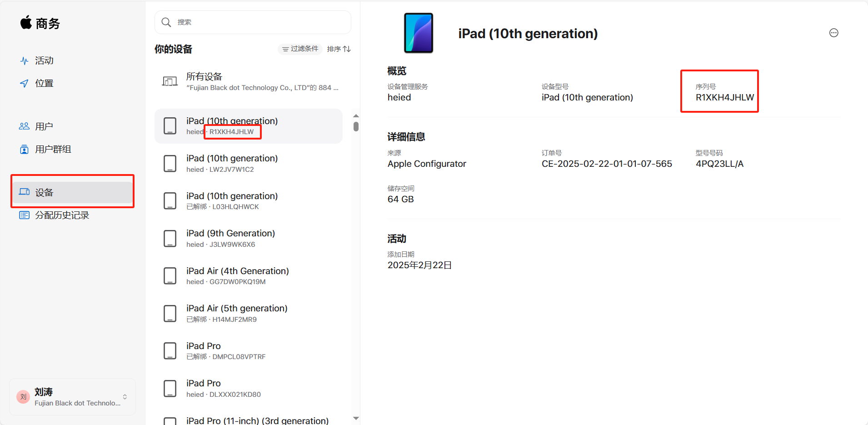This screenshot has height=425, width=868.
Task: Expand the 刘涛 account switcher chevron
Action: pos(125,397)
